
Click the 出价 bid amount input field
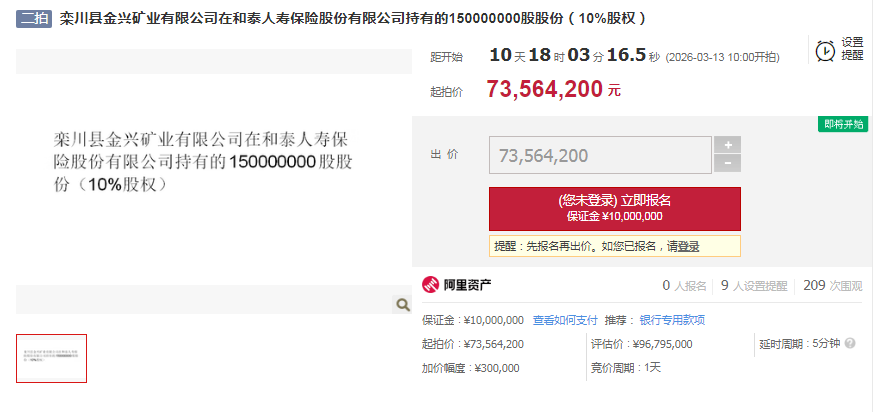600,155
